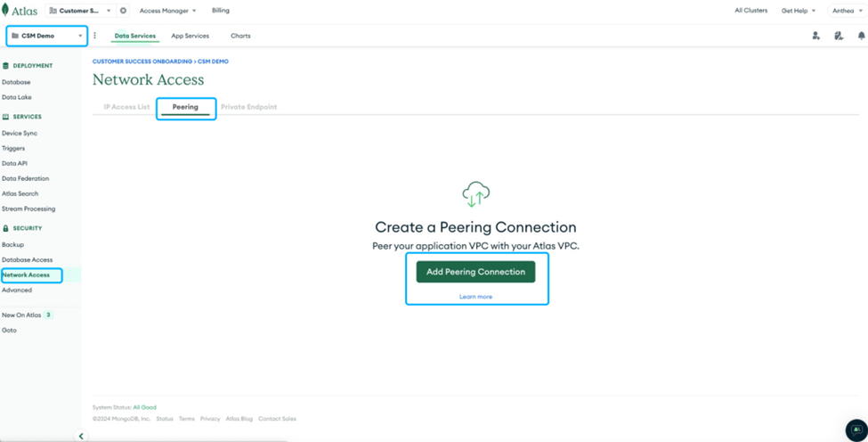Open the Anthea user menu
This screenshot has width=868, height=442.
tap(848, 11)
